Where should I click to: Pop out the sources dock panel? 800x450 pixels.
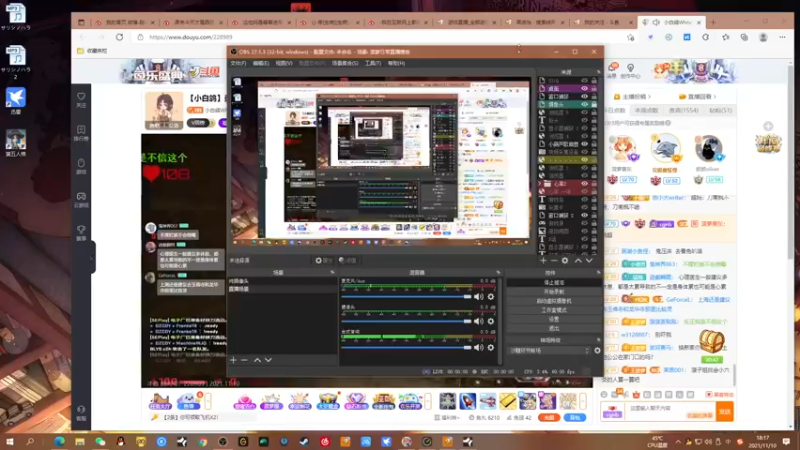coord(598,72)
